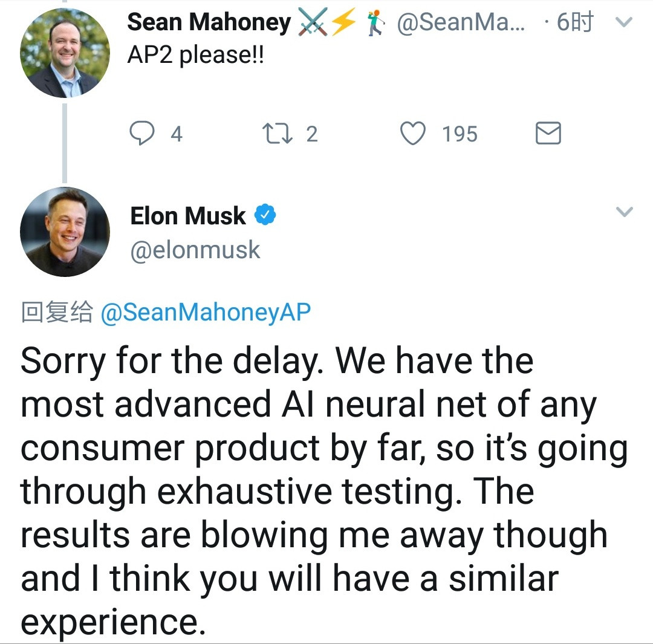Click the 6时 tweet timestamp
Image resolution: width=653 pixels, height=644 pixels.
click(574, 23)
